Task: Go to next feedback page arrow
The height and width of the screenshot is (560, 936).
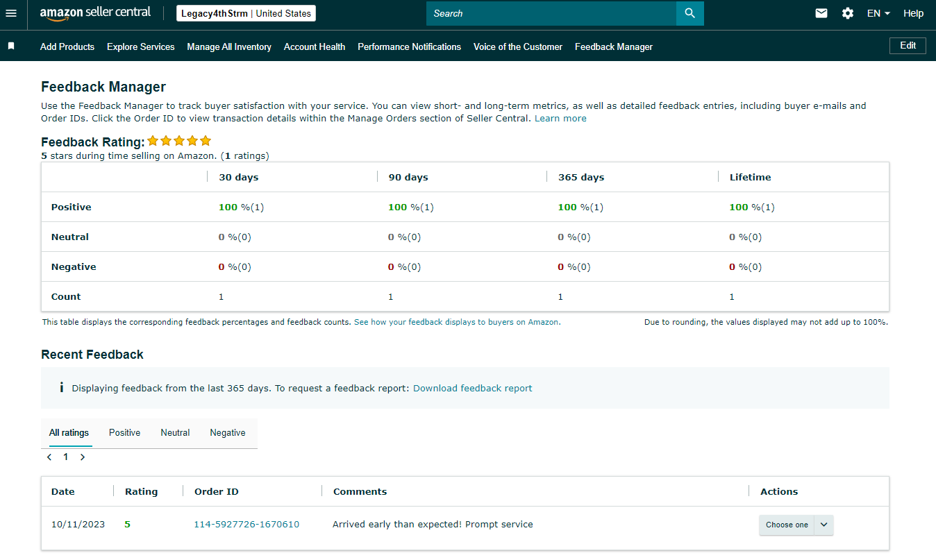Action: (83, 457)
